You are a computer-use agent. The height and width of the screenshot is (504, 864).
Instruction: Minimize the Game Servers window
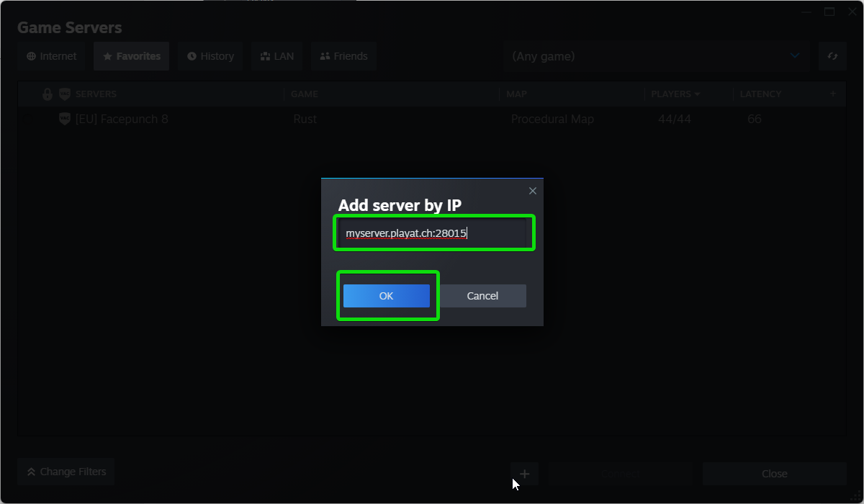coord(808,12)
